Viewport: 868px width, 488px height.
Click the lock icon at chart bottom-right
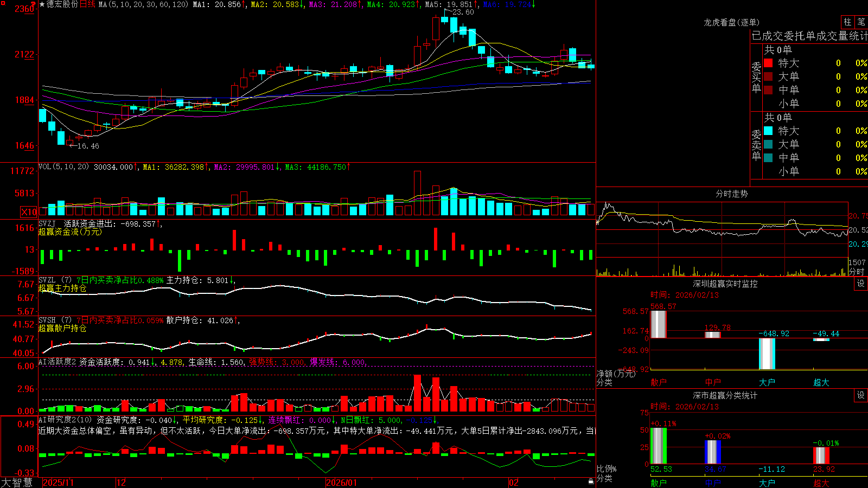tap(591, 481)
